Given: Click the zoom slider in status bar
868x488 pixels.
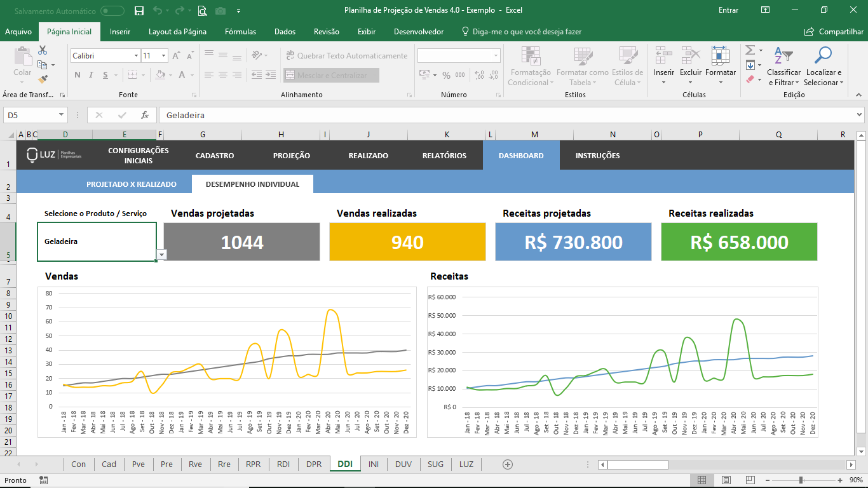Looking at the screenshot, I should pos(801,480).
